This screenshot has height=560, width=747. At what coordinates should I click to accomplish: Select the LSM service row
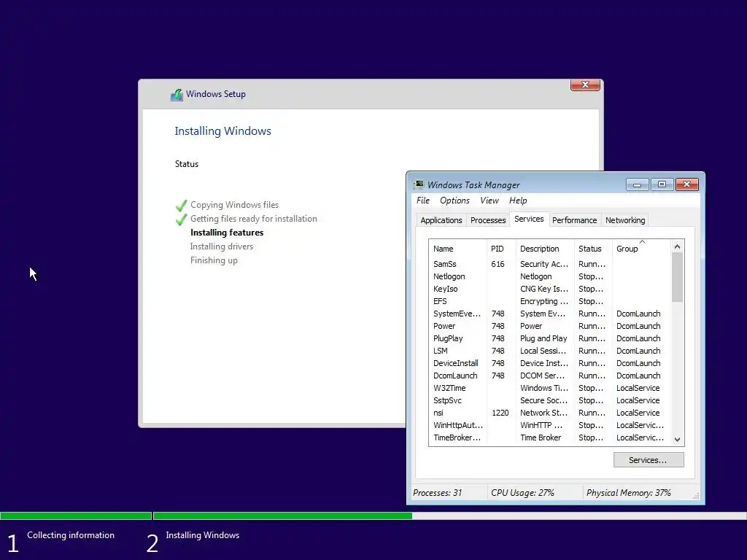[x=549, y=351]
